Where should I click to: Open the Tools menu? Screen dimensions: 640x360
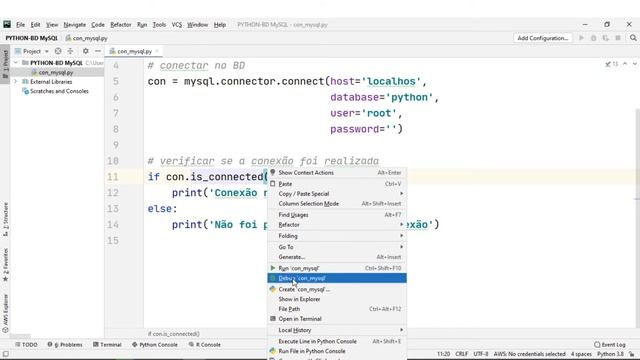click(x=159, y=25)
